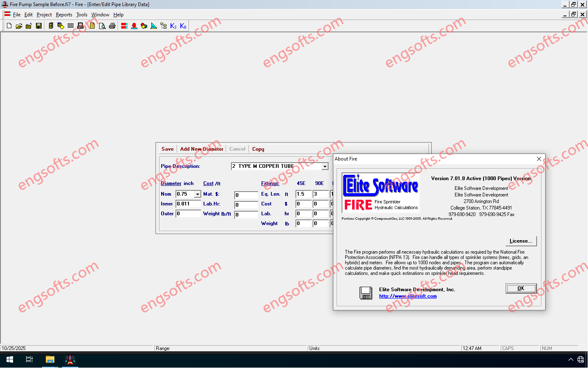588x368 pixels.
Task: Open File Explorer from the taskbar
Action: click(50, 360)
